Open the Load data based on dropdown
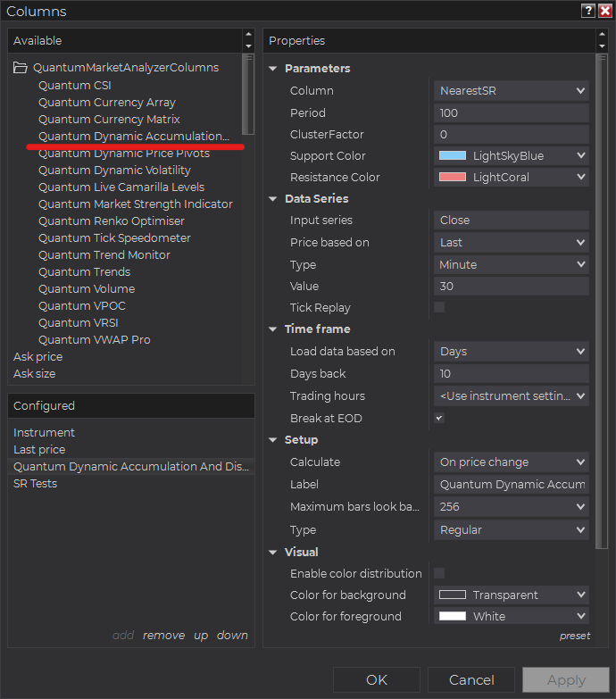 pyautogui.click(x=512, y=351)
